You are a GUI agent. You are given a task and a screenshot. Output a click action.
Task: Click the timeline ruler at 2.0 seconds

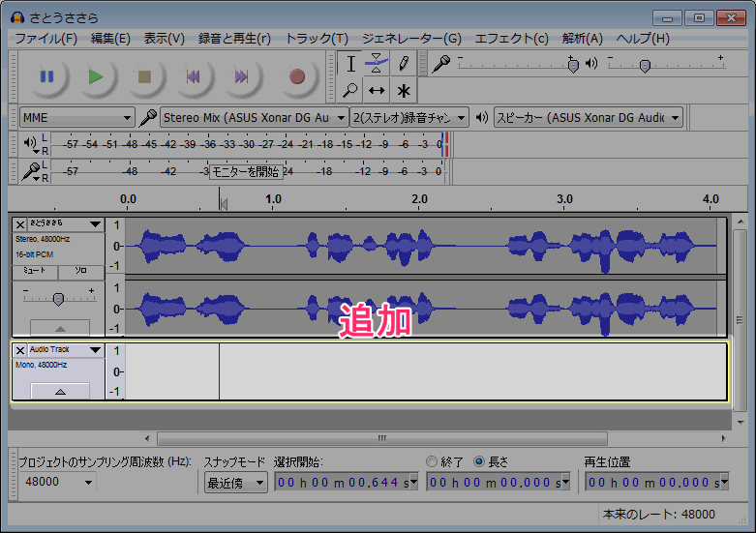point(419,199)
